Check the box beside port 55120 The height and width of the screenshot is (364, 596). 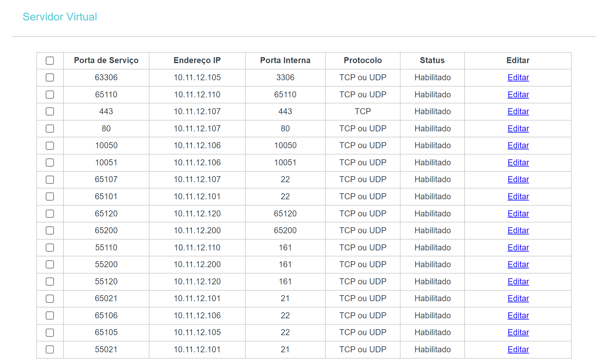(50, 282)
